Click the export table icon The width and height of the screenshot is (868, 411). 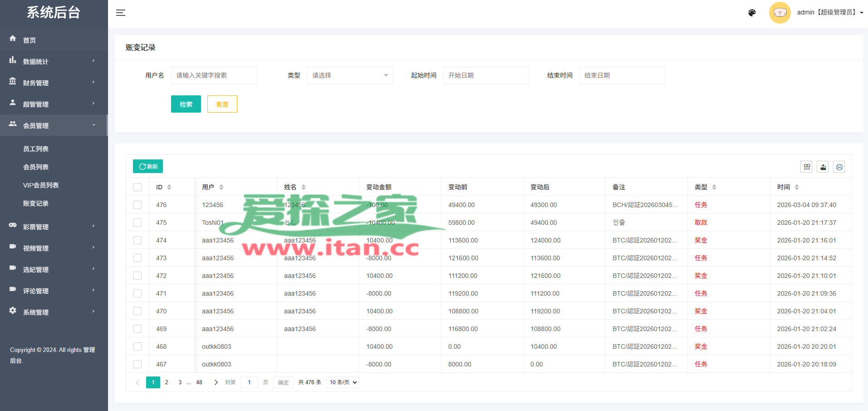pos(823,167)
